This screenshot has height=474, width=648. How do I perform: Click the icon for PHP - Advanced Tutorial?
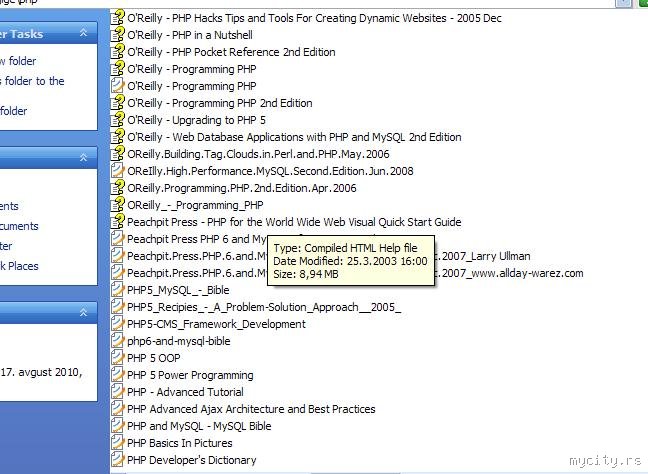coord(118,392)
